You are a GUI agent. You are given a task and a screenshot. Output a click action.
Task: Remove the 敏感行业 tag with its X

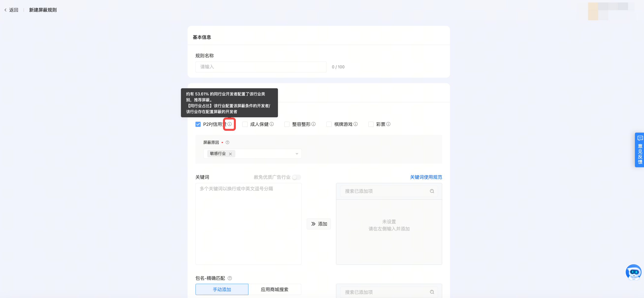pos(230,154)
